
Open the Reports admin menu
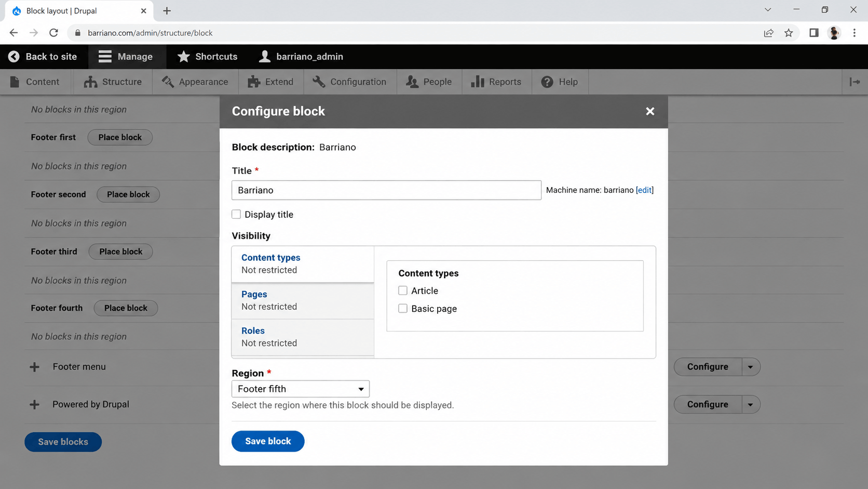(496, 82)
